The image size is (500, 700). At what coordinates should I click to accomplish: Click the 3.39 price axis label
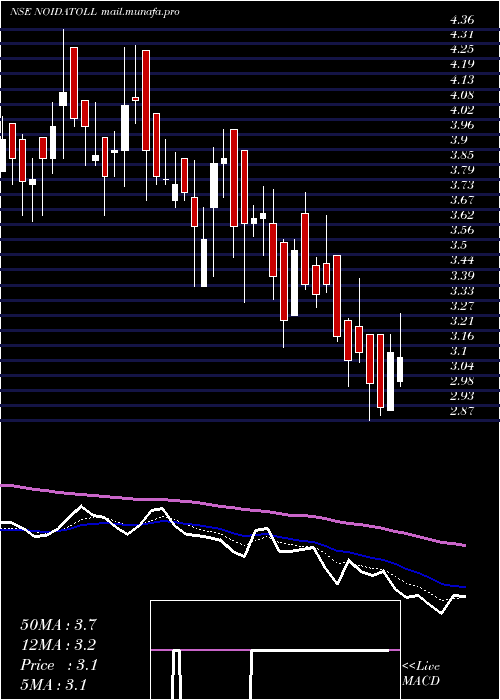pyautogui.click(x=462, y=276)
